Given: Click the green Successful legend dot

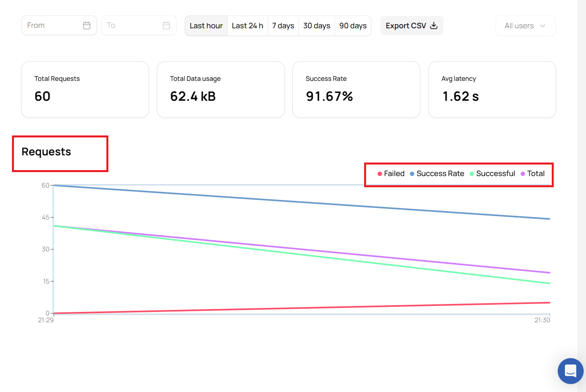Looking at the screenshot, I should tap(472, 174).
